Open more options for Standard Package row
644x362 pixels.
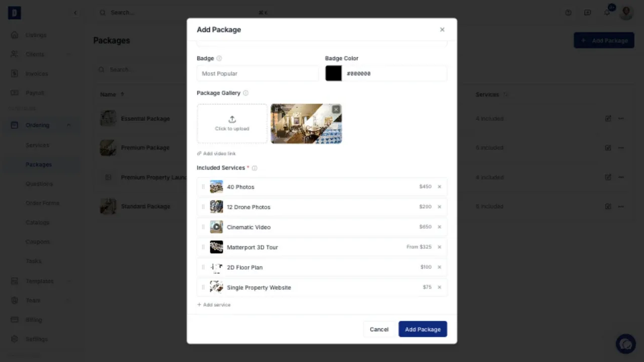coord(621,206)
